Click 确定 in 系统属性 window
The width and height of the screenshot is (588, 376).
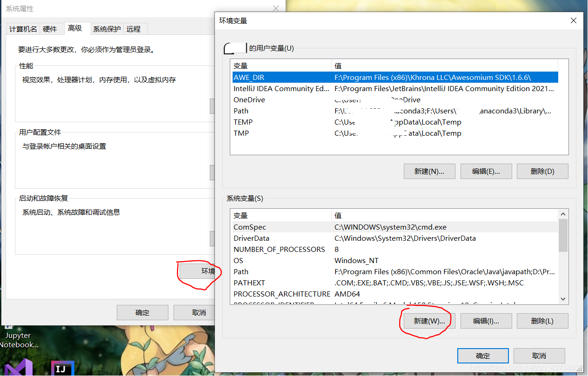click(x=142, y=313)
